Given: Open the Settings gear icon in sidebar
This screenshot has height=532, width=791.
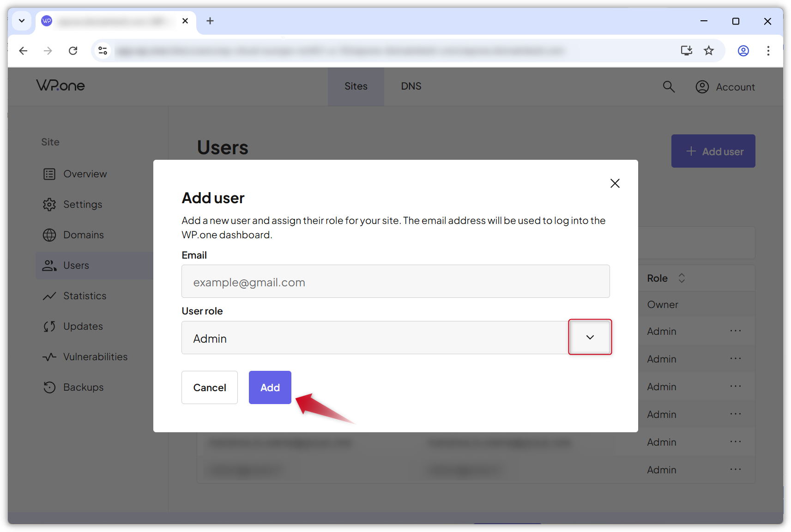Looking at the screenshot, I should click(x=49, y=205).
